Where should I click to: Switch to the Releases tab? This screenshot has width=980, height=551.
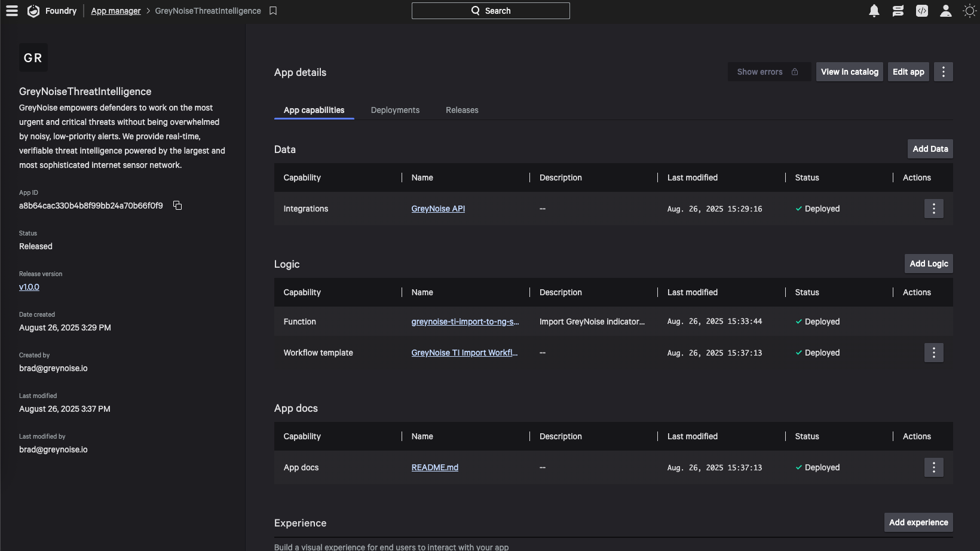(x=462, y=110)
